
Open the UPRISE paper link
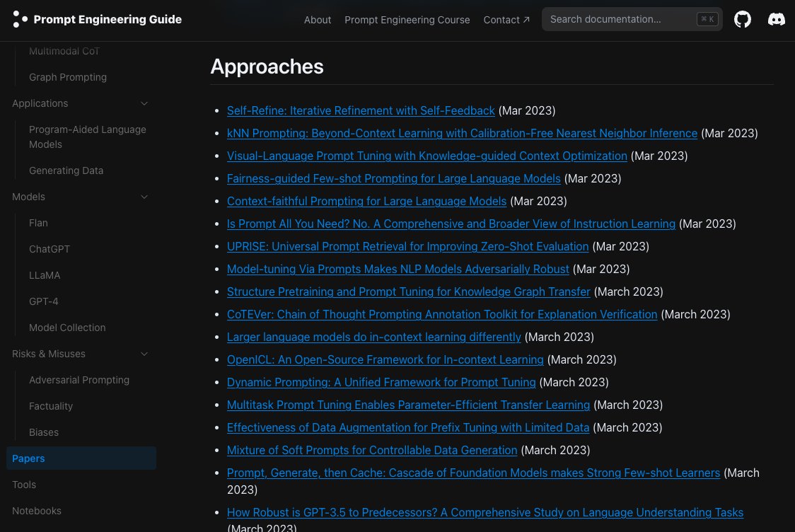coord(407,246)
